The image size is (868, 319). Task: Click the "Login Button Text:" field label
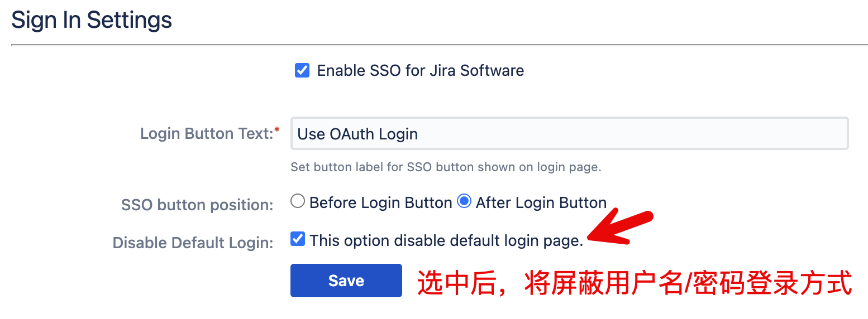tap(206, 134)
